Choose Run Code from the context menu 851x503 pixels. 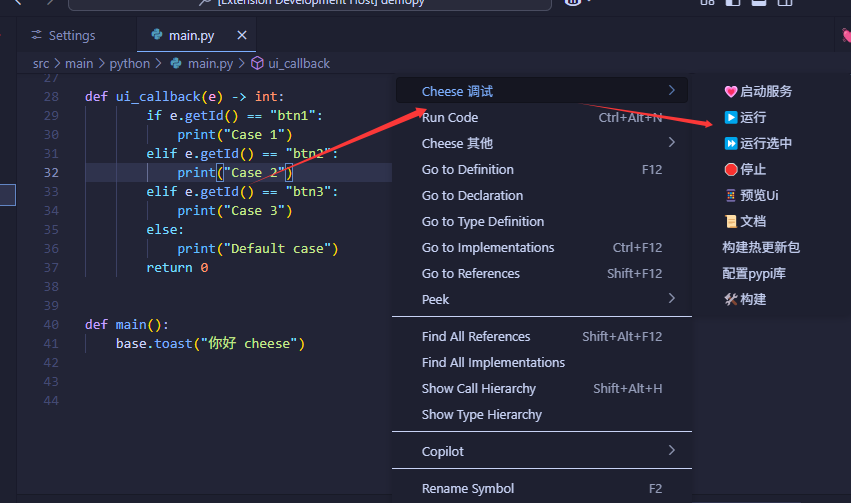point(542,117)
